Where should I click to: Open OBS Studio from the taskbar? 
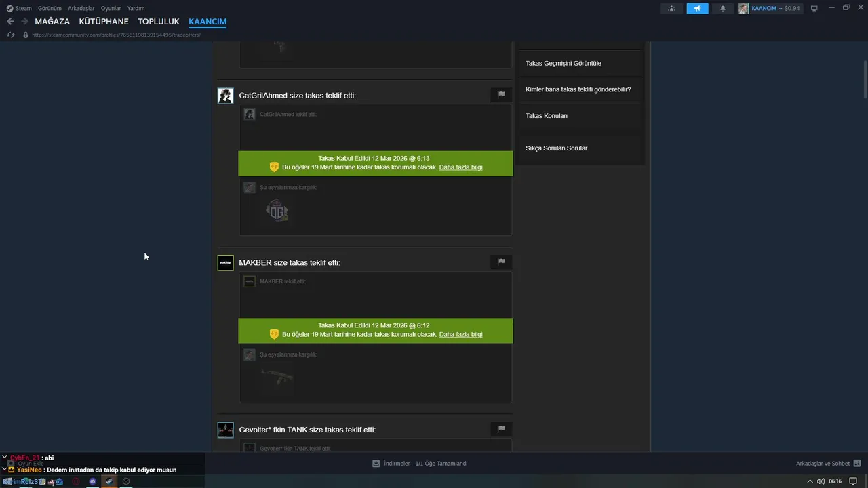(126, 481)
